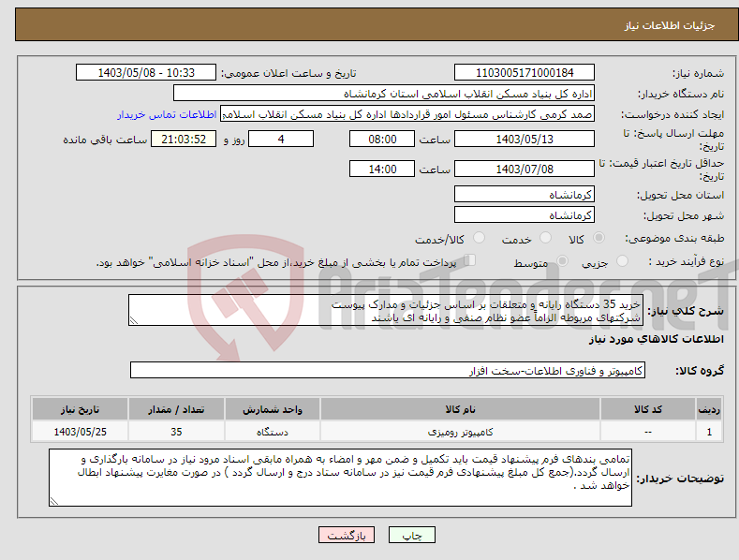Click the buyer organization name field

384,94
